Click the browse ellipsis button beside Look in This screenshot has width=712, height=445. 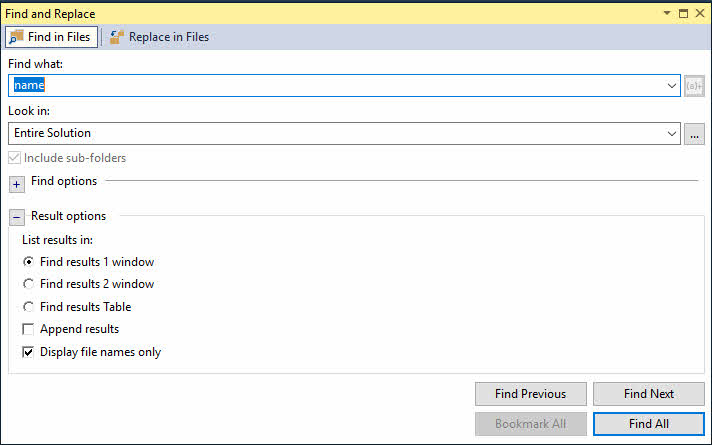click(695, 133)
